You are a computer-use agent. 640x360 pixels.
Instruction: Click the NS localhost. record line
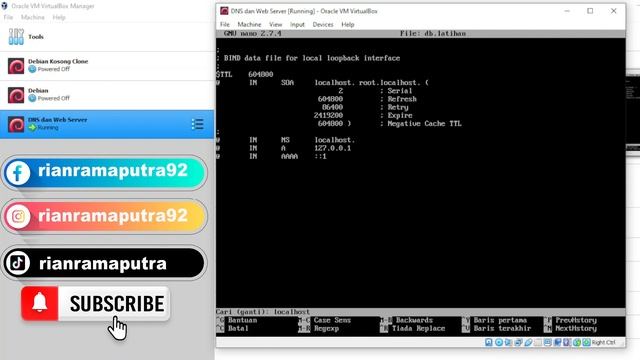285,140
